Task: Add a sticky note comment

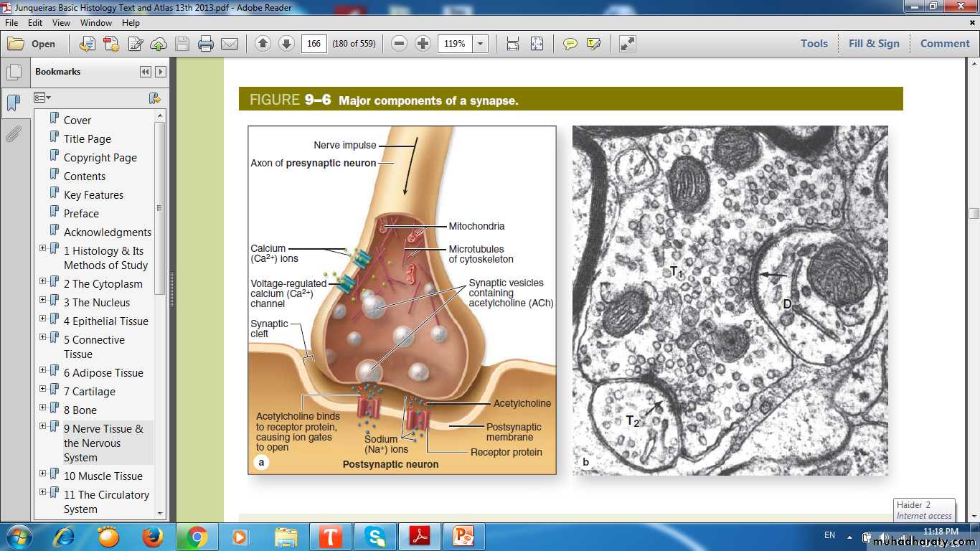Action: [x=570, y=44]
